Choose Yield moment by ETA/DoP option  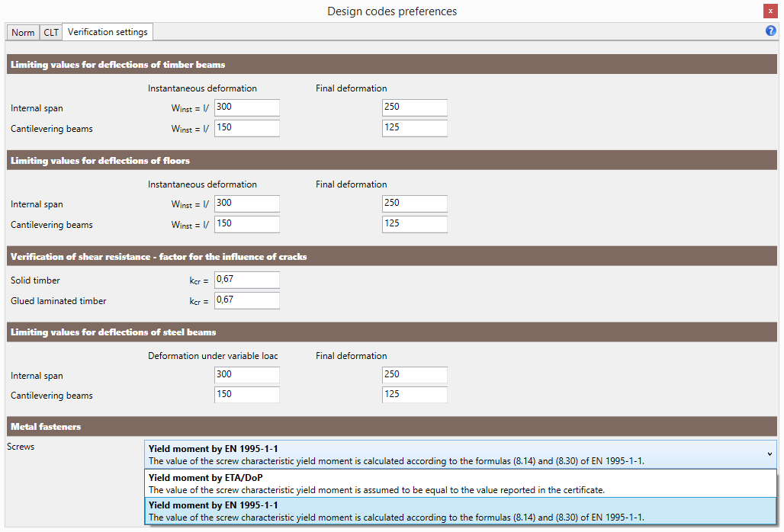click(461, 483)
